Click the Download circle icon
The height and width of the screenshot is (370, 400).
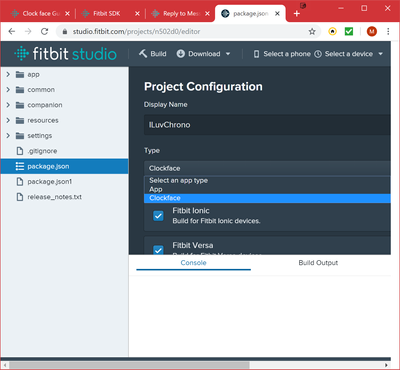[x=181, y=54]
